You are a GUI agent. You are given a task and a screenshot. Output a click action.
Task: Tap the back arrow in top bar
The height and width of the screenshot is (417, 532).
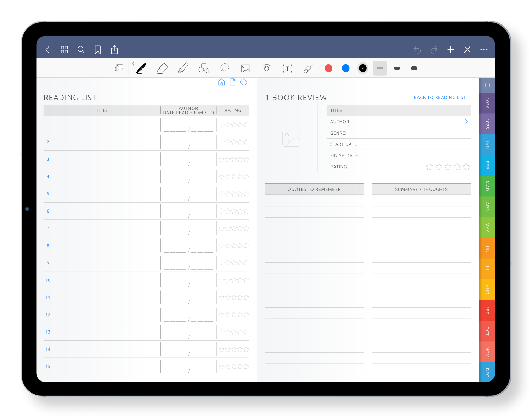(48, 50)
